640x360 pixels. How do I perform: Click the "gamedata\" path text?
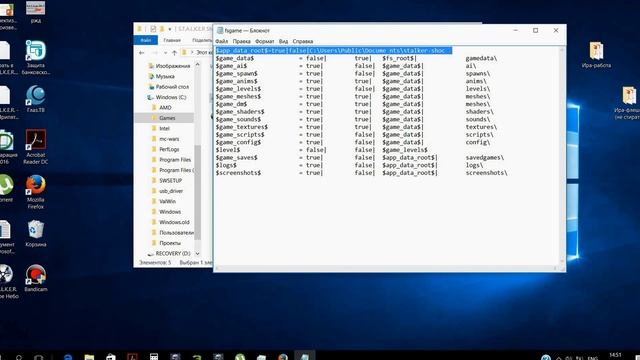[481, 58]
